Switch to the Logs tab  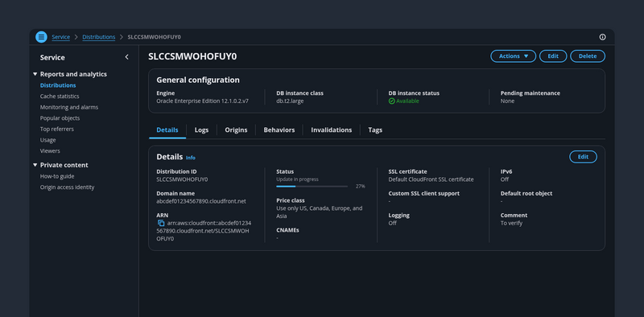202,130
